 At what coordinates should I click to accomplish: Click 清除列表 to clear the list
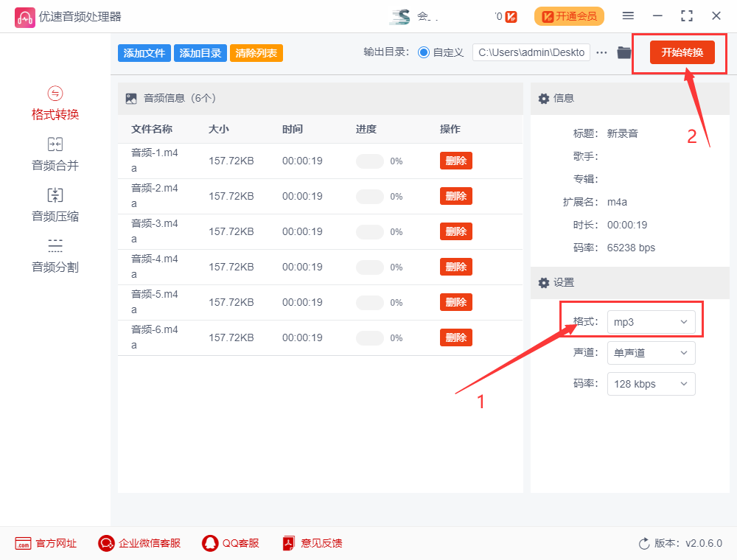256,52
